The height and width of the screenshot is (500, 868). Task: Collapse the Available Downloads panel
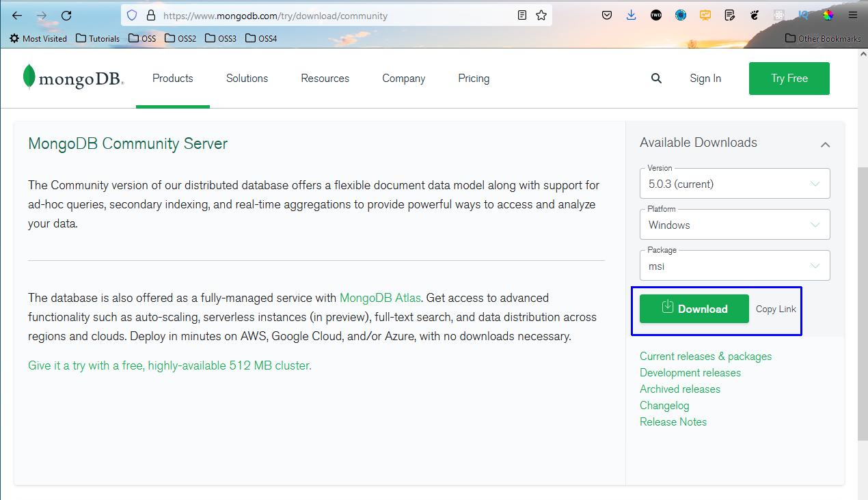point(825,144)
